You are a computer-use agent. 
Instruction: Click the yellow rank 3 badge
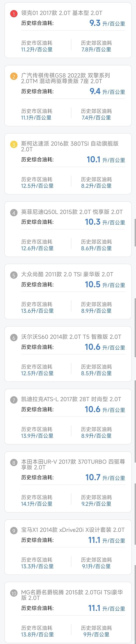[14, 144]
